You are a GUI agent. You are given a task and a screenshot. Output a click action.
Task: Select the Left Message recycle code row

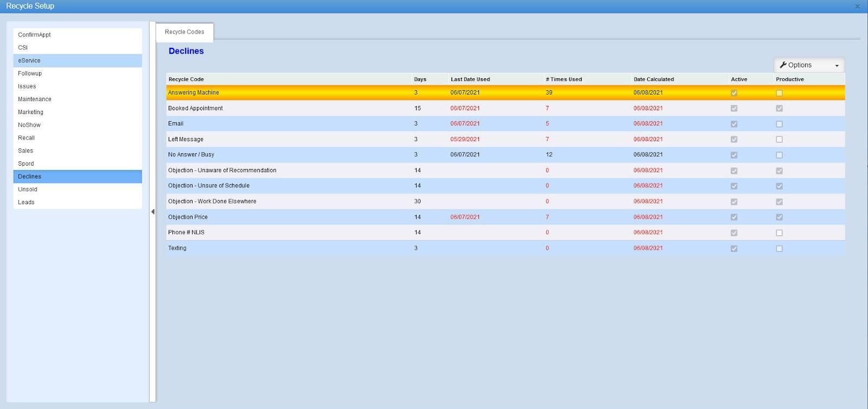click(x=186, y=140)
